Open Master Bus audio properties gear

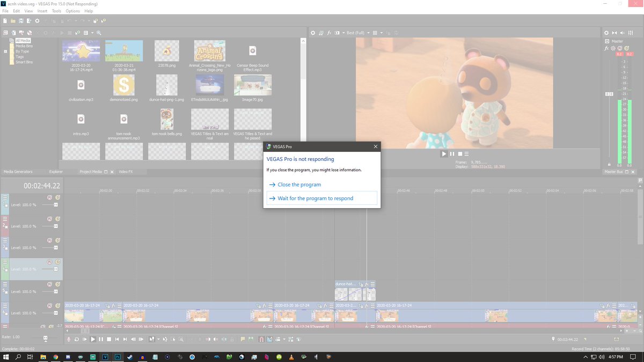(x=606, y=33)
